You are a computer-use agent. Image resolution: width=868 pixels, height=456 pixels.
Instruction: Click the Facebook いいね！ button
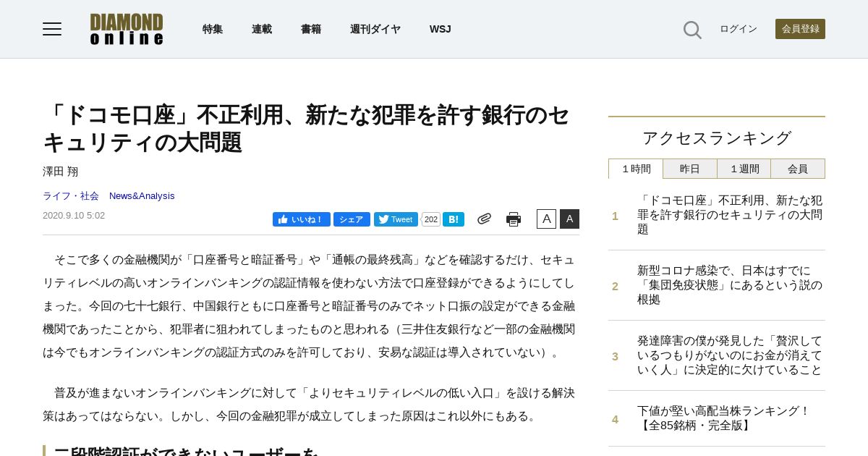click(x=302, y=219)
